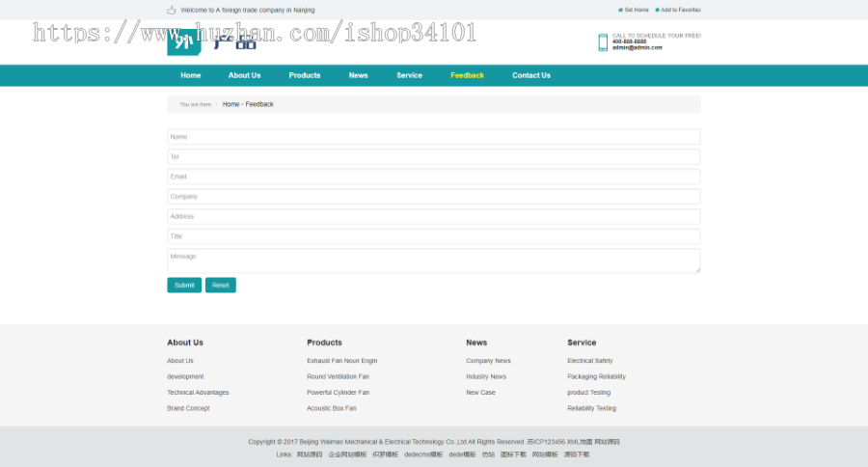The width and height of the screenshot is (868, 467).
Task: Click the Add to Favorites link
Action: pos(679,10)
